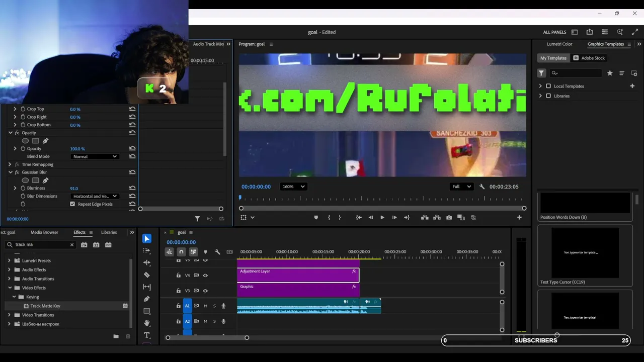Click the Mark In button

pyautogui.click(x=329, y=218)
